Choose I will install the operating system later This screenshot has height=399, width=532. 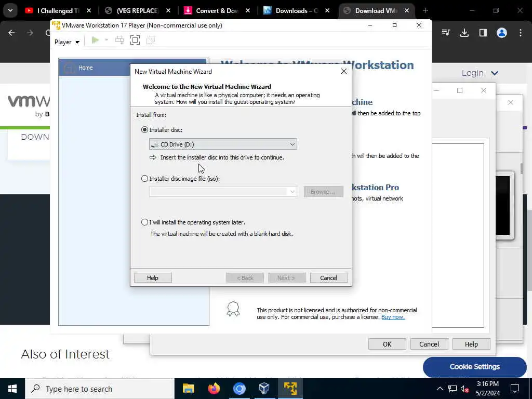point(144,222)
